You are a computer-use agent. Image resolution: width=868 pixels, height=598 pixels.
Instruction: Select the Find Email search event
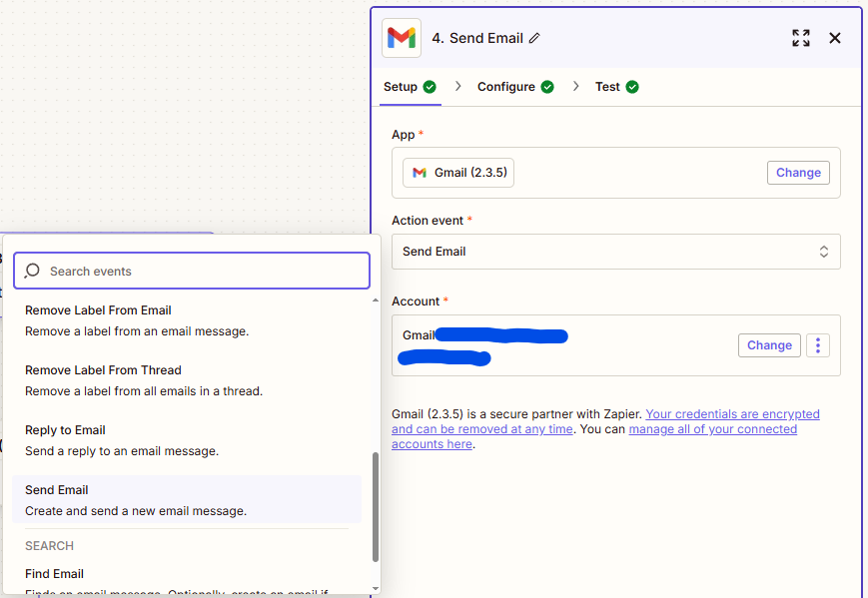[187, 581]
